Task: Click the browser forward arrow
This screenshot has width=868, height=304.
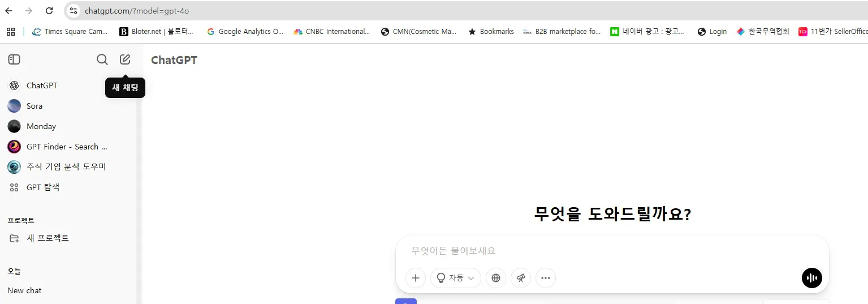Action: (x=29, y=11)
